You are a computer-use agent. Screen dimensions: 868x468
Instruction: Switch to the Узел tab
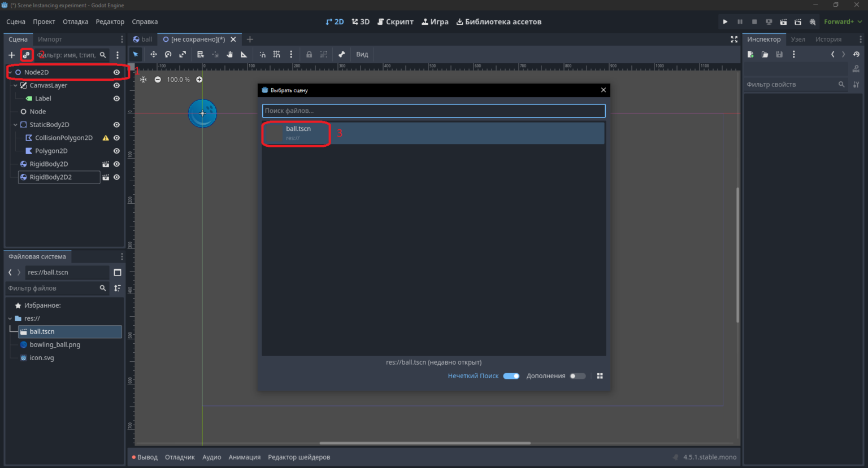(x=798, y=39)
